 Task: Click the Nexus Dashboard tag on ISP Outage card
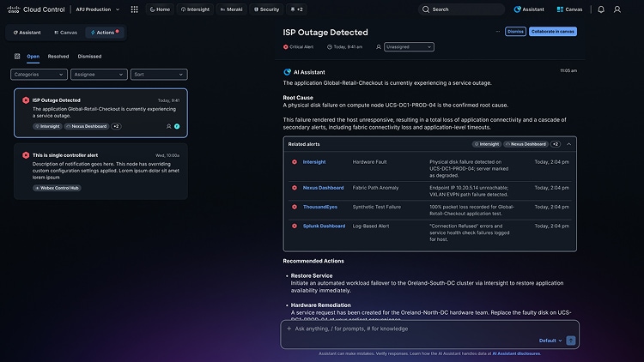tap(87, 126)
